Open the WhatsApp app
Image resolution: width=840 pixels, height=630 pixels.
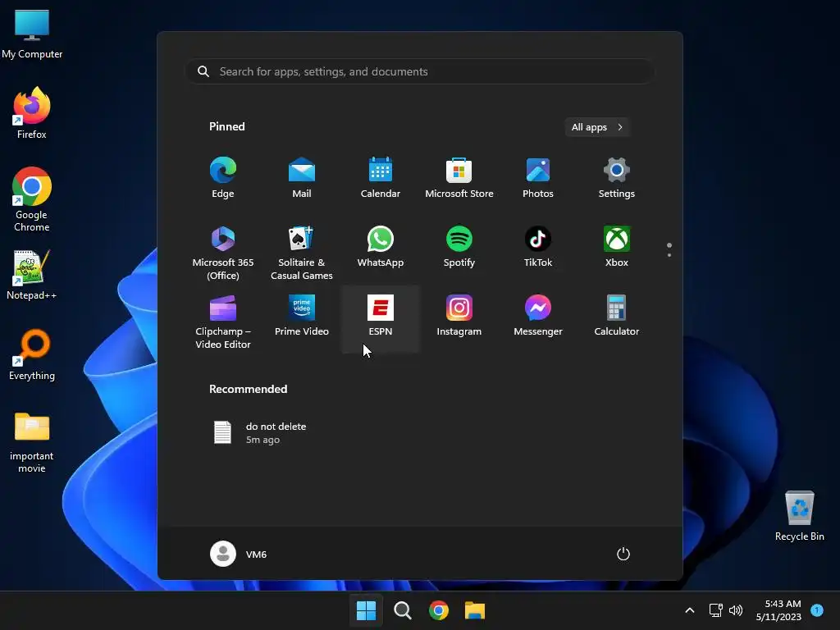tap(381, 247)
